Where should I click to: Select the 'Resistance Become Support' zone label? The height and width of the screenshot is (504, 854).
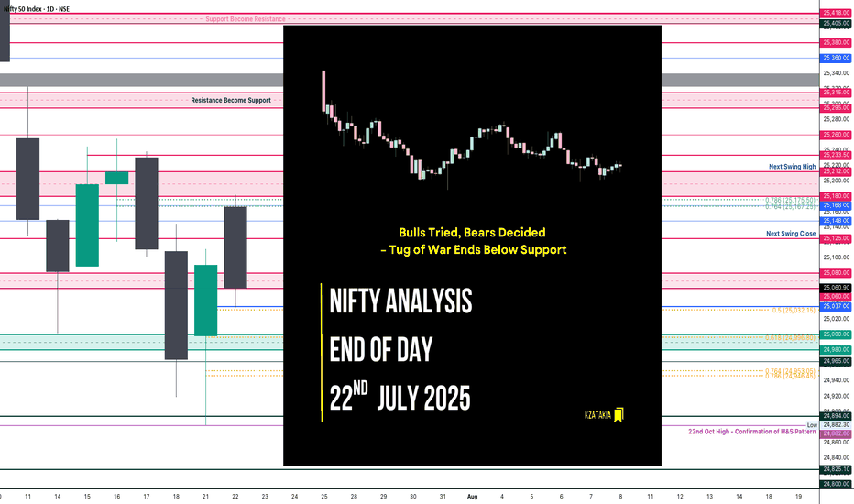click(231, 100)
